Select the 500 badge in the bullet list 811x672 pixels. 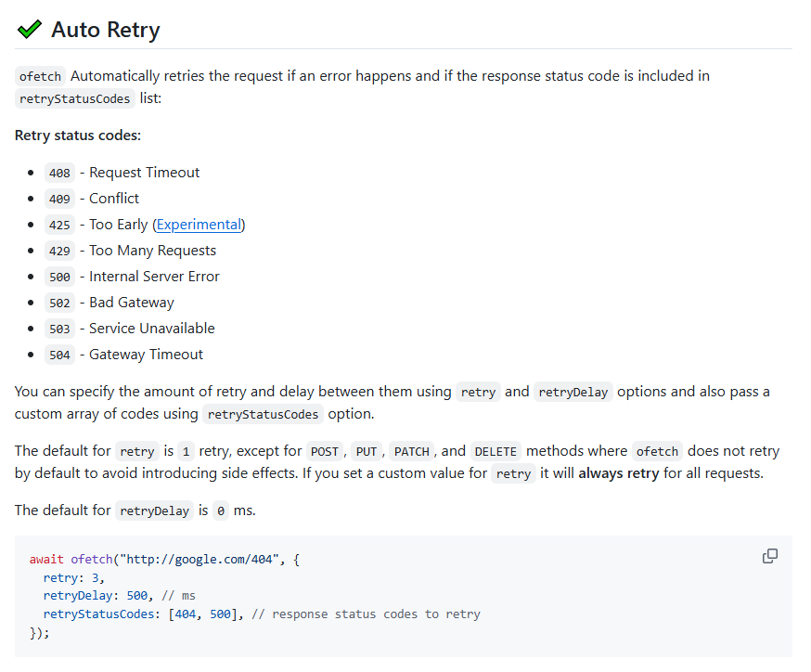[x=59, y=277]
